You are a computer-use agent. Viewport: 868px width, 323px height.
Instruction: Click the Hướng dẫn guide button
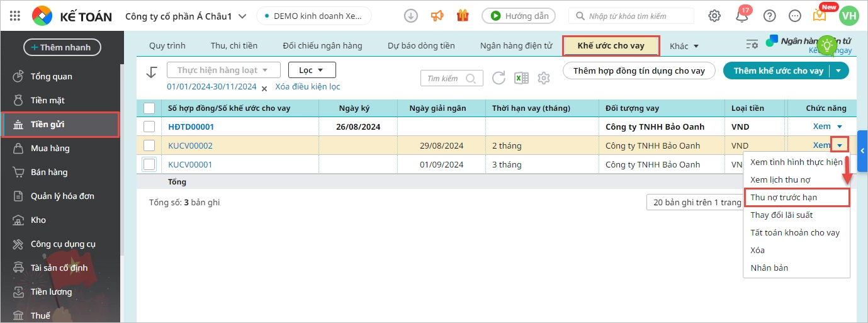[x=519, y=16]
